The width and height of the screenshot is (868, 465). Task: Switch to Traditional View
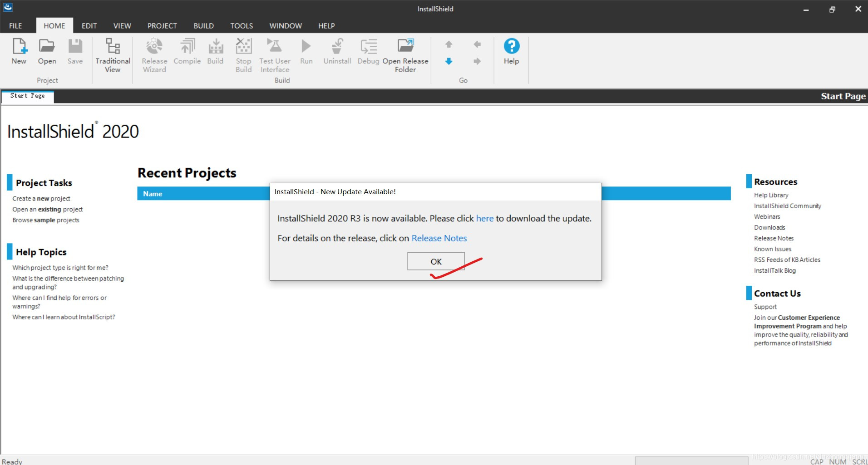pos(112,54)
